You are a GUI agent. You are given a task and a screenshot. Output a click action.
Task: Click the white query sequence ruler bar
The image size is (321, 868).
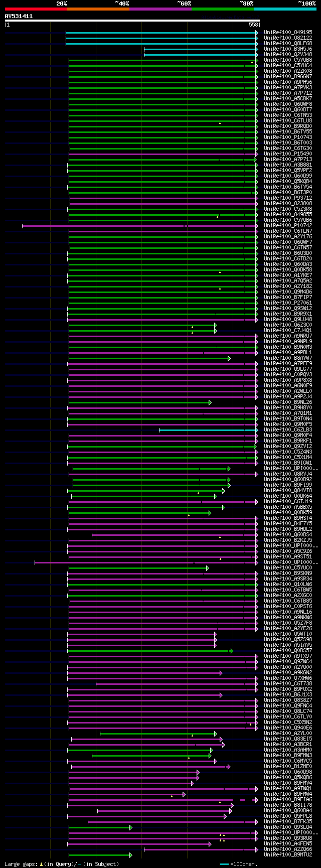[x=132, y=21]
